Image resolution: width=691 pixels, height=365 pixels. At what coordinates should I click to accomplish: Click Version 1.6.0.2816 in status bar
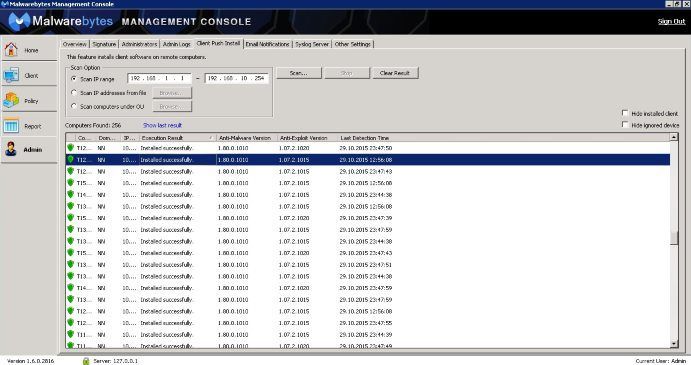coord(30,361)
